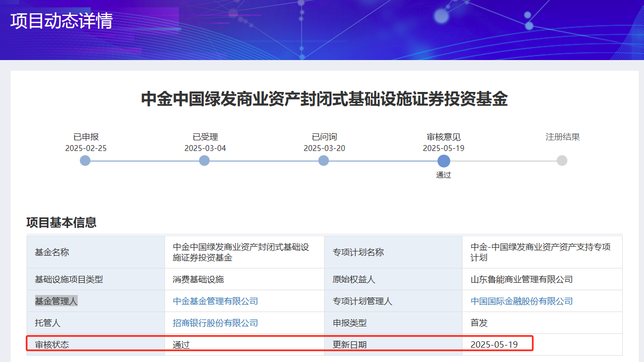Open the 中金基金管理有限公司 link
The height and width of the screenshot is (362, 644).
click(216, 301)
